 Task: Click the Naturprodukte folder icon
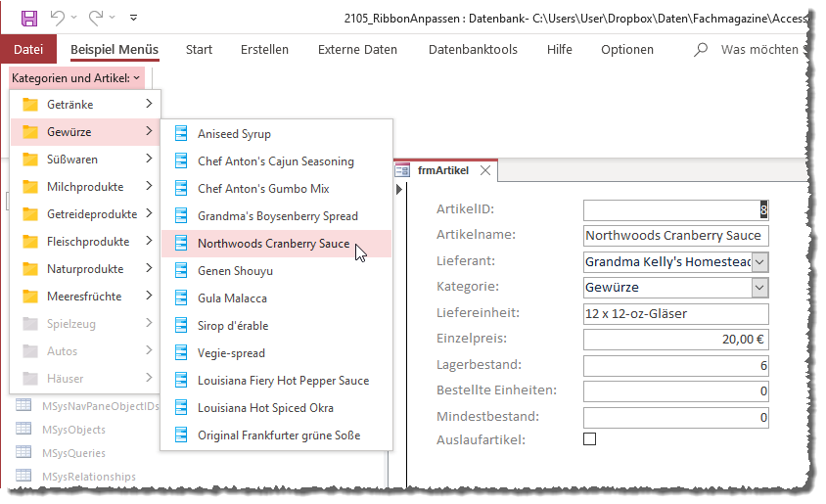tap(30, 268)
